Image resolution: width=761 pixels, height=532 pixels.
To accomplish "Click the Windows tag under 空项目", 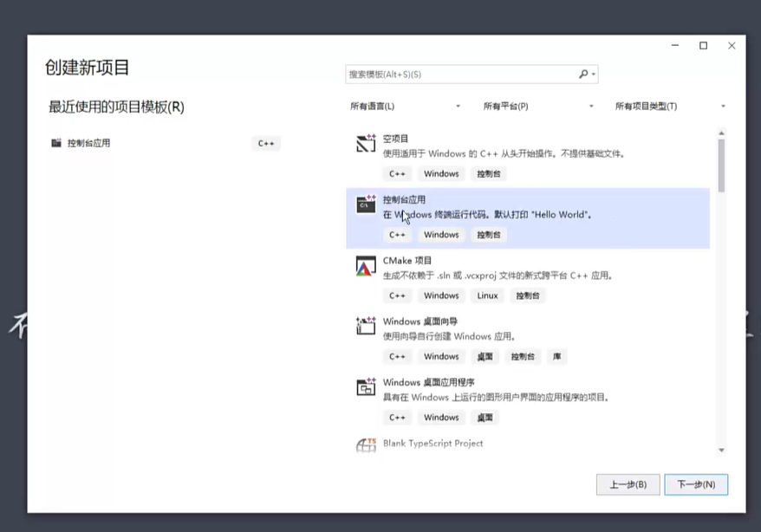I will pos(441,173).
